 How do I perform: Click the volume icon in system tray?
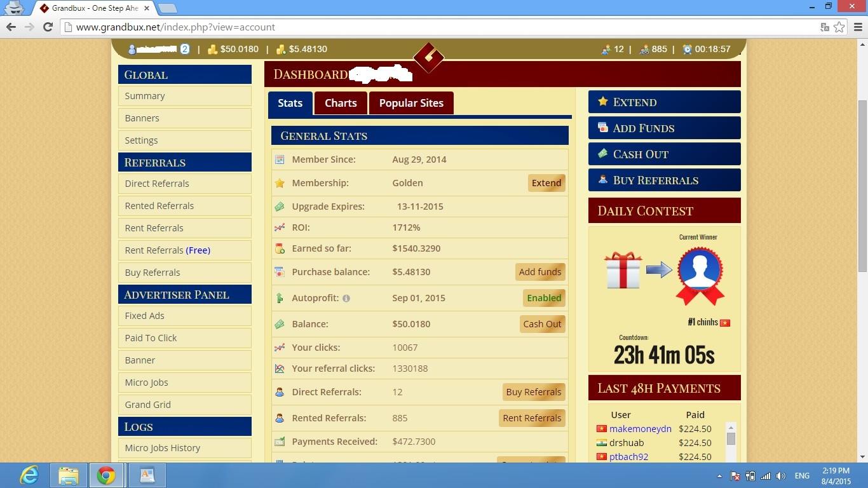click(x=781, y=476)
